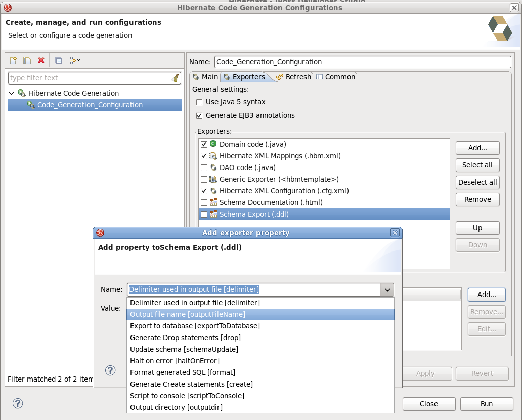Create a new launch configuration

pos(13,60)
